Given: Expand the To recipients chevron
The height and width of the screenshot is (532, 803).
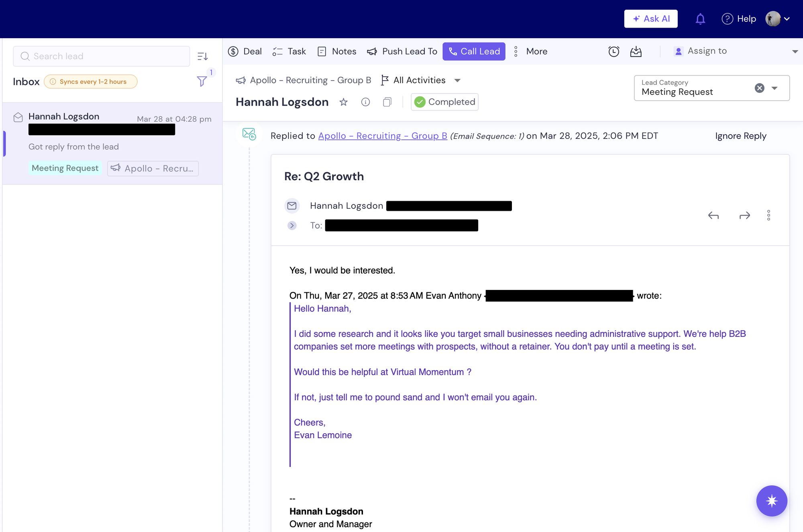Looking at the screenshot, I should [x=292, y=226].
